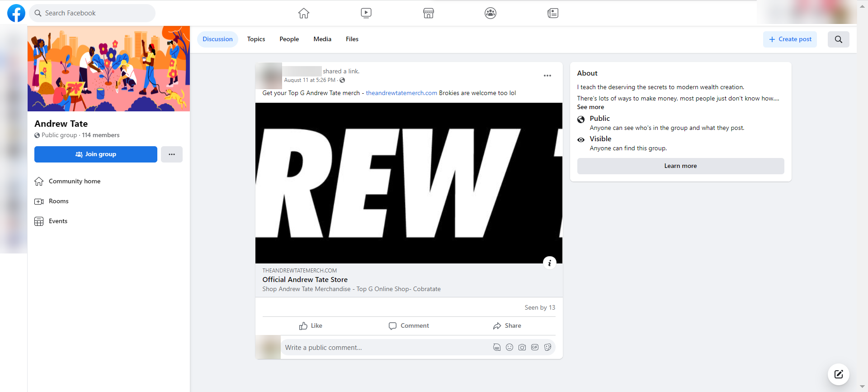Viewport: 868px width, 392px height.
Task: Click the Write a public comment field
Action: [x=384, y=347]
